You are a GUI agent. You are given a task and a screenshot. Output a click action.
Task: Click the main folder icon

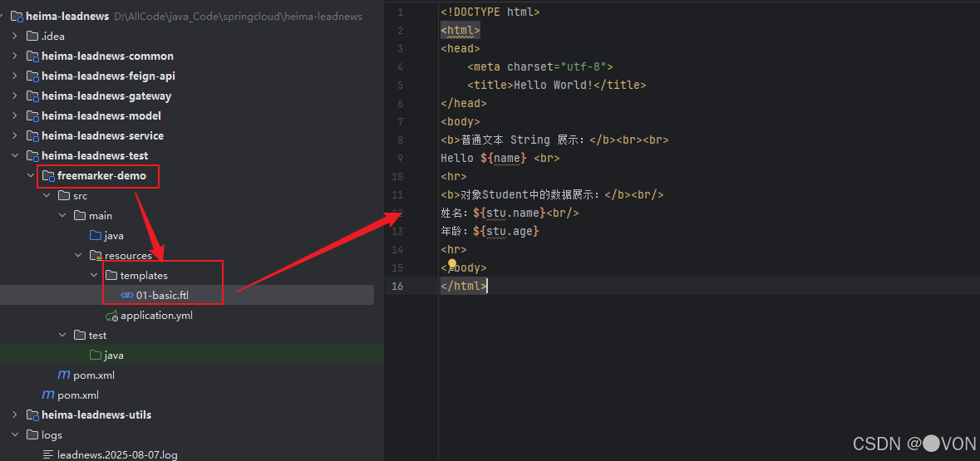[79, 215]
